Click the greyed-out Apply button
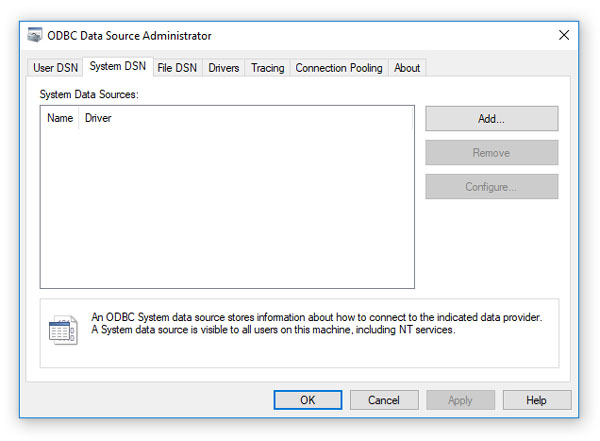This screenshot has width=600, height=441. pos(460,400)
